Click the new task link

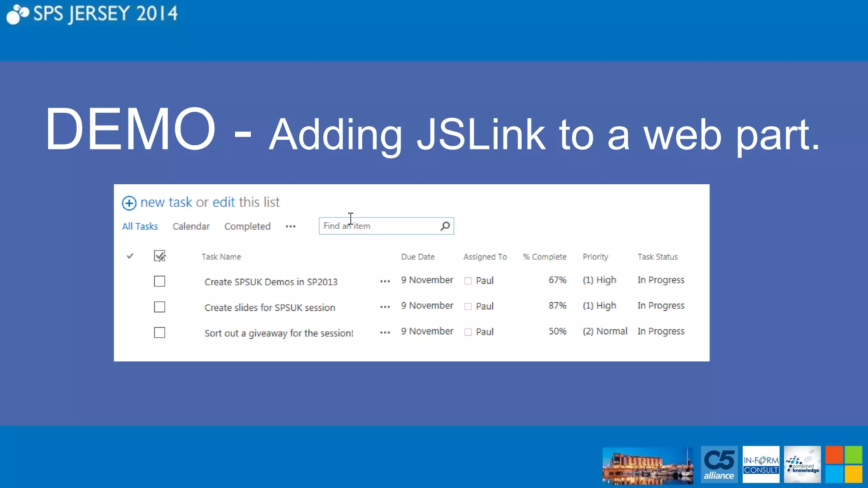[166, 202]
